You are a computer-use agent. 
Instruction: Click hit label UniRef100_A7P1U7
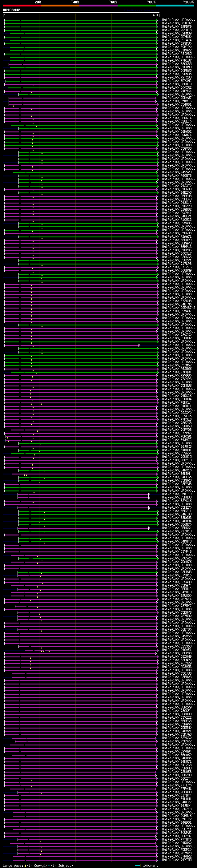click(x=176, y=61)
